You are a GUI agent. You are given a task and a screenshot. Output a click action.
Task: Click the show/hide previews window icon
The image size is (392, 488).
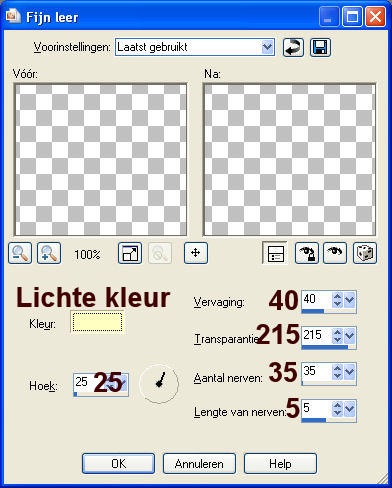(130, 253)
